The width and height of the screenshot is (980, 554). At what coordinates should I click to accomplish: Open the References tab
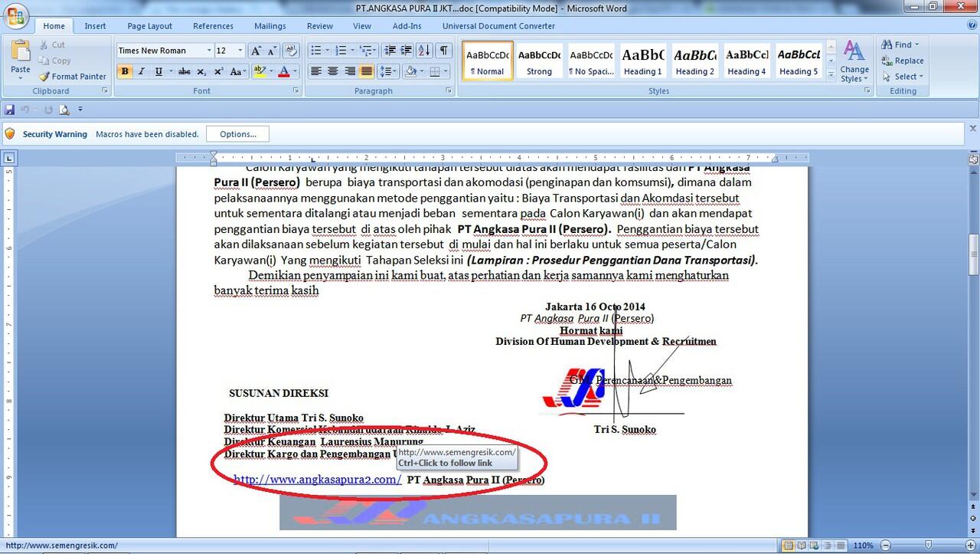pyautogui.click(x=213, y=26)
